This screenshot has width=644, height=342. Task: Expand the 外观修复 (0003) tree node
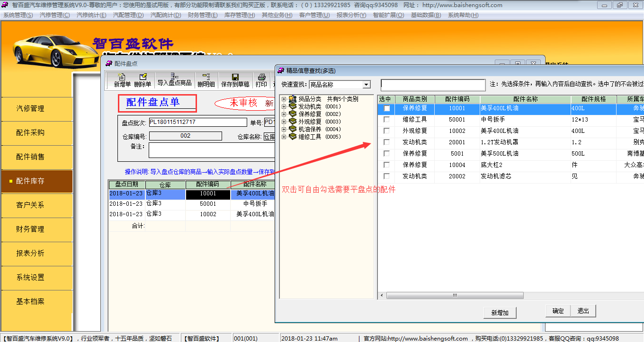point(284,122)
